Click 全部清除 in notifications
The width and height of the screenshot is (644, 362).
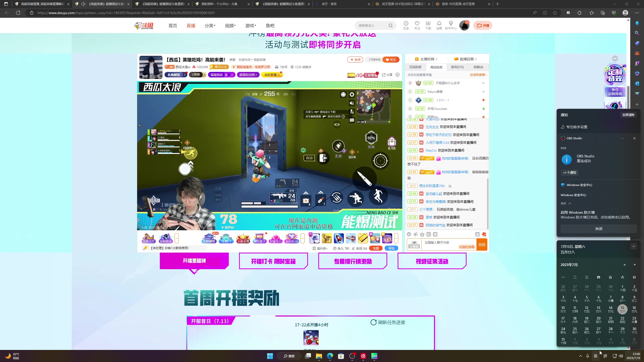(628, 115)
